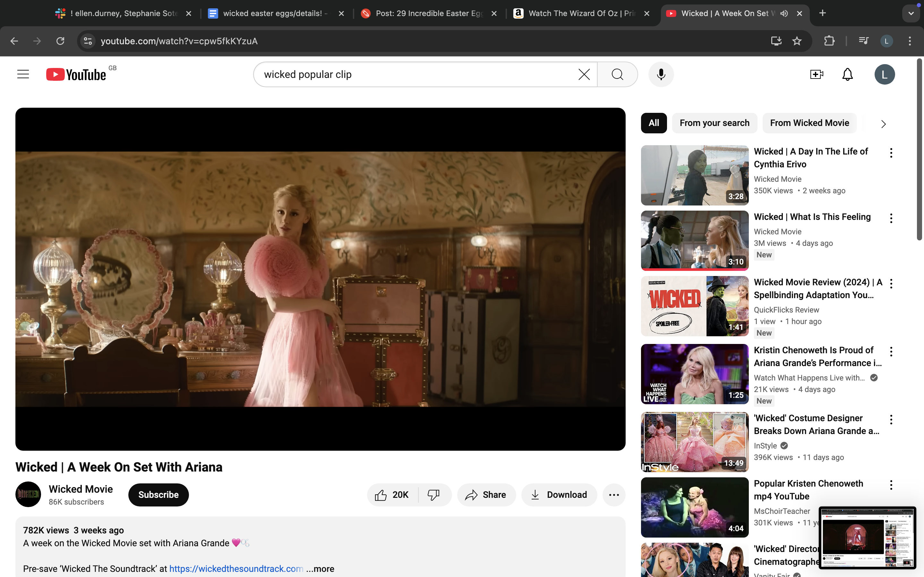The width and height of the screenshot is (924, 577).
Task: Click the Subscribe button
Action: (158, 495)
